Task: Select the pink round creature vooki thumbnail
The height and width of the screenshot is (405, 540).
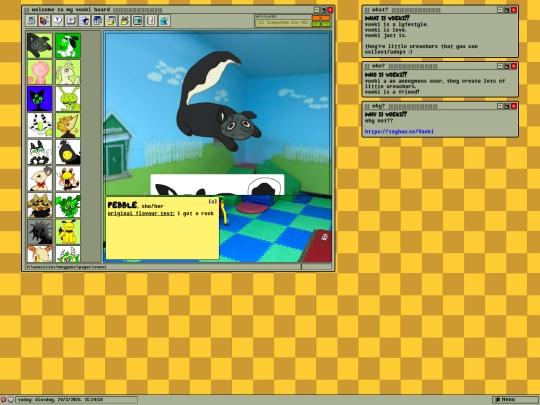Action: point(40,72)
